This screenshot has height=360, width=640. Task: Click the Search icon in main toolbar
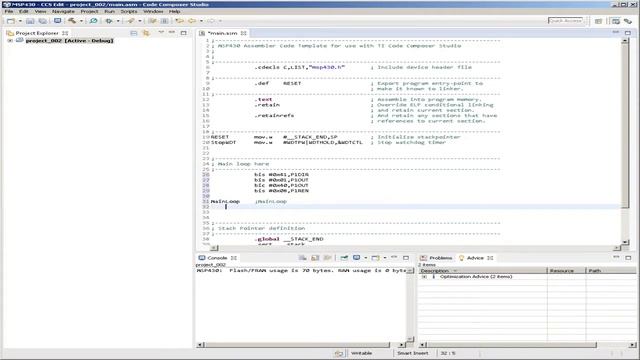93,20
